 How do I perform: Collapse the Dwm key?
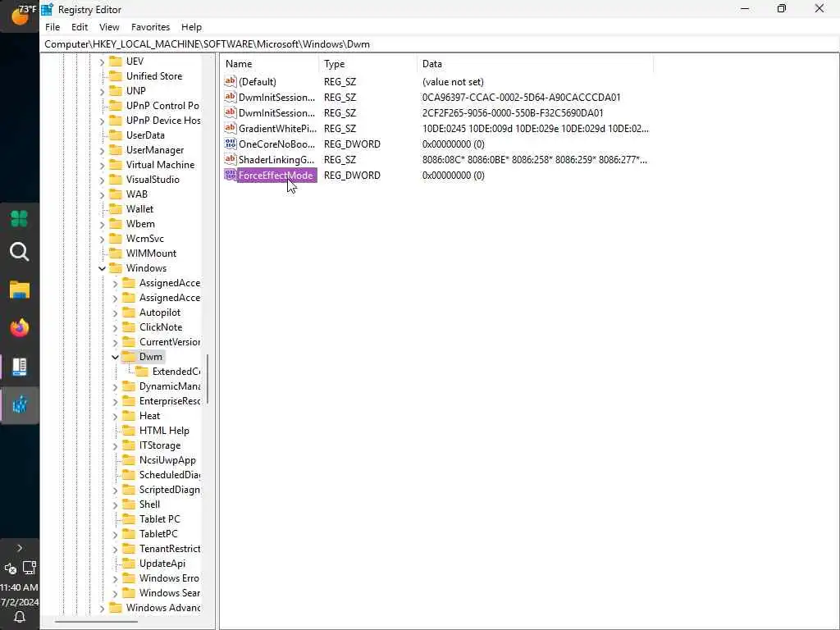[x=115, y=357]
